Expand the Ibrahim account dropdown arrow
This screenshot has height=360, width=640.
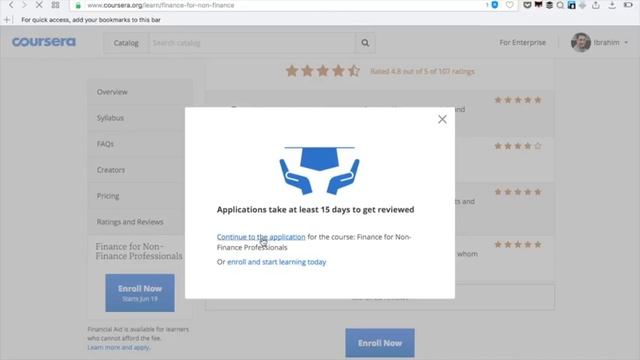click(x=626, y=42)
